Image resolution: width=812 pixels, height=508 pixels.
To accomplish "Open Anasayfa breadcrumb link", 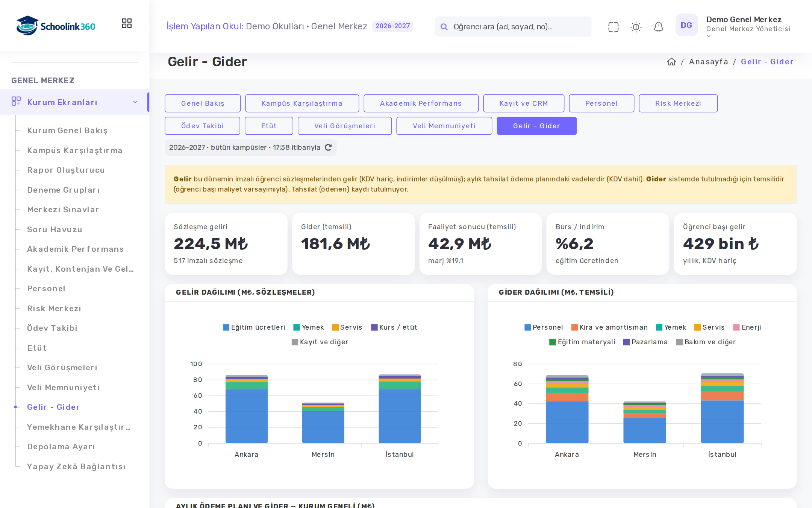I will [708, 62].
